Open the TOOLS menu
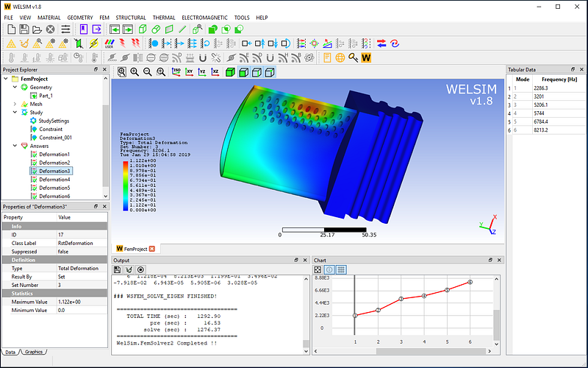Image resolution: width=588 pixels, height=368 pixels. (x=242, y=18)
